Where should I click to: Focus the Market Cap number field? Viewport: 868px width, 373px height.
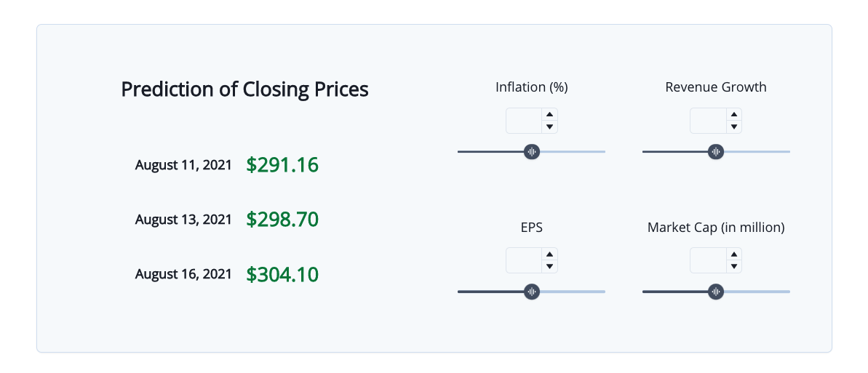click(708, 260)
